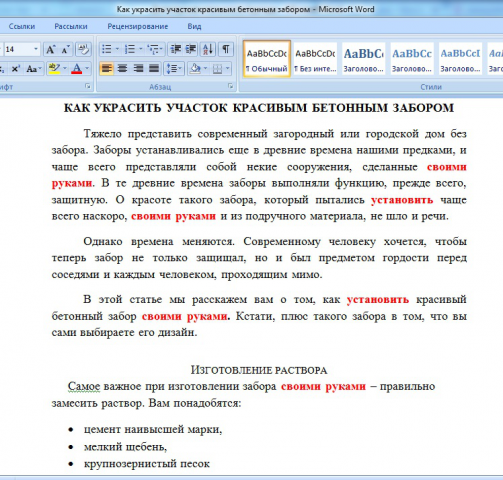Expand font color dropdown arrow
Image resolution: width=503 pixels, height=480 pixels.
click(x=87, y=69)
